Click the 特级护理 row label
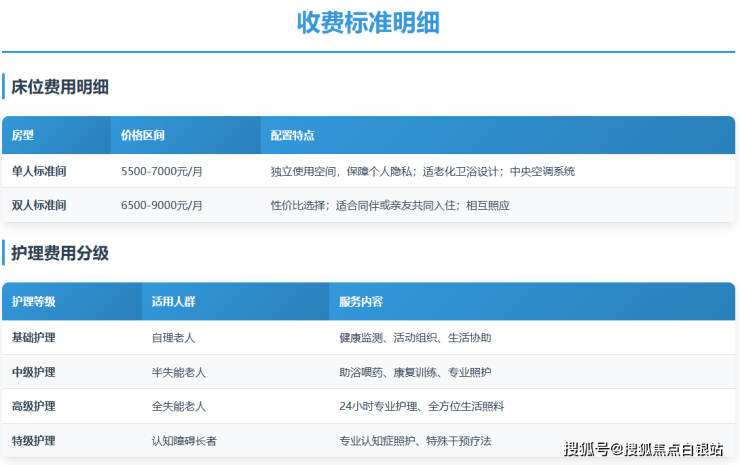This screenshot has height=465, width=740. [34, 440]
